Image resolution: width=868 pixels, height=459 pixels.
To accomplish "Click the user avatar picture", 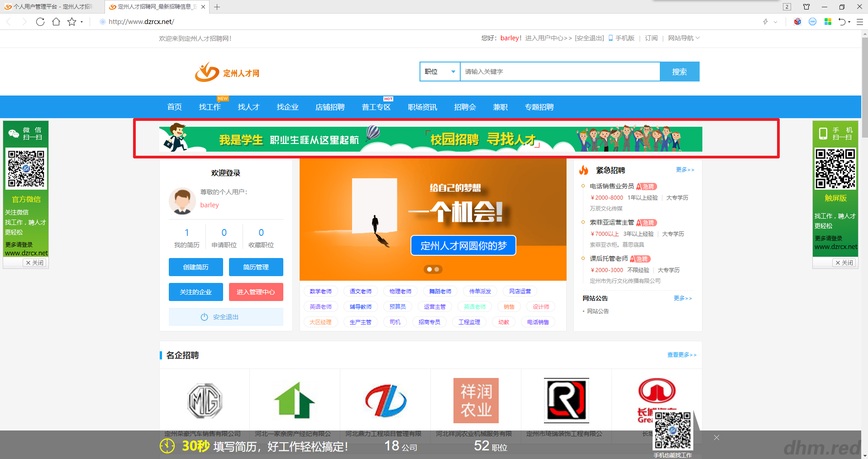I will point(182,201).
